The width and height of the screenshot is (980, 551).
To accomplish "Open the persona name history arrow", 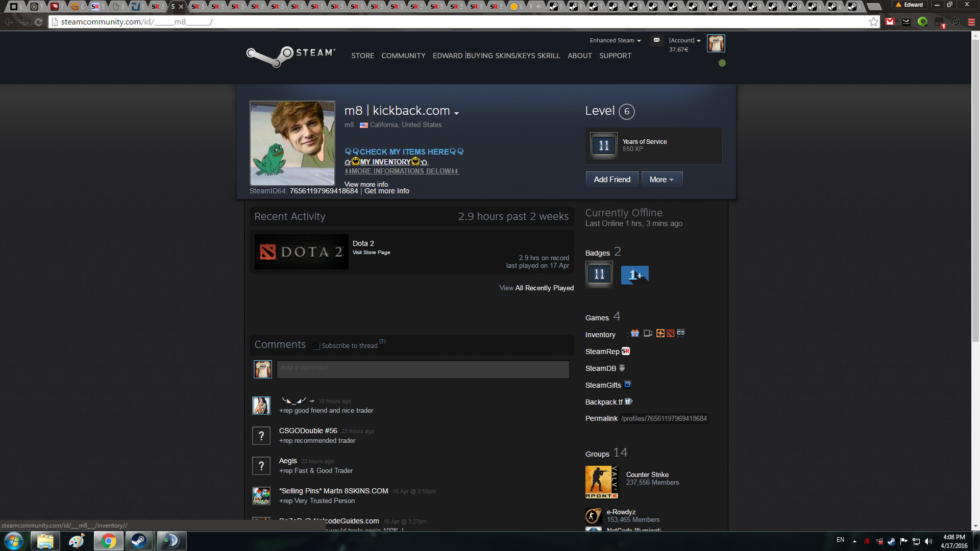I will click(456, 113).
